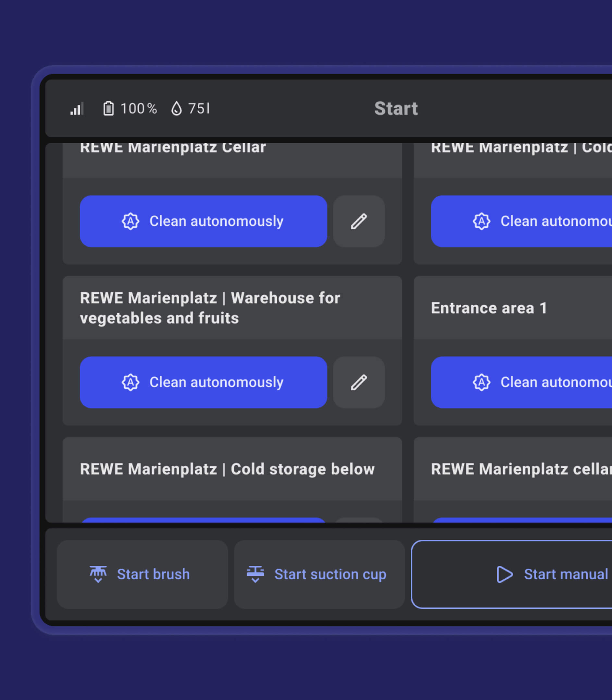Viewport: 612px width, 700px height.
Task: Open the 100% battery percentage reading
Action: 139,109
